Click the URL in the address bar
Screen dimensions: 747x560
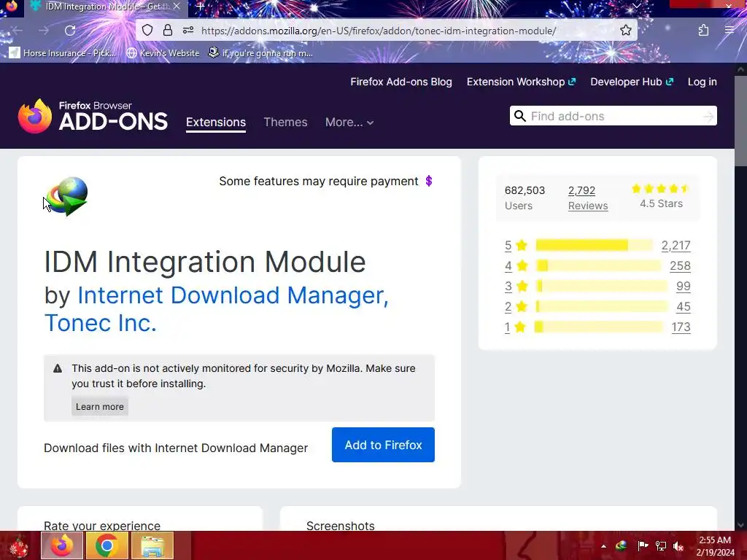[379, 31]
